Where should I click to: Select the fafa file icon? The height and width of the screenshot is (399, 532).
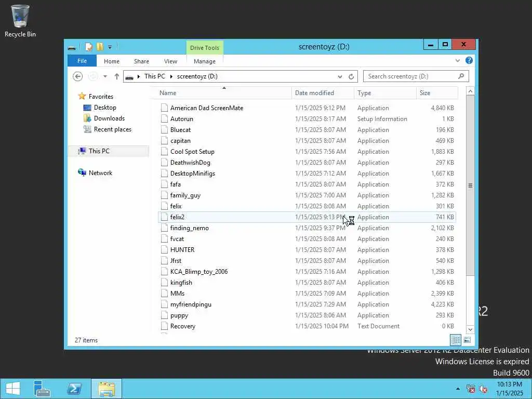(x=164, y=184)
